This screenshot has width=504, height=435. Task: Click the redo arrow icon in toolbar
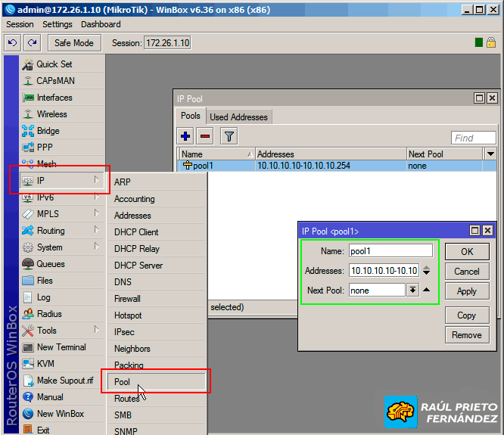click(32, 43)
